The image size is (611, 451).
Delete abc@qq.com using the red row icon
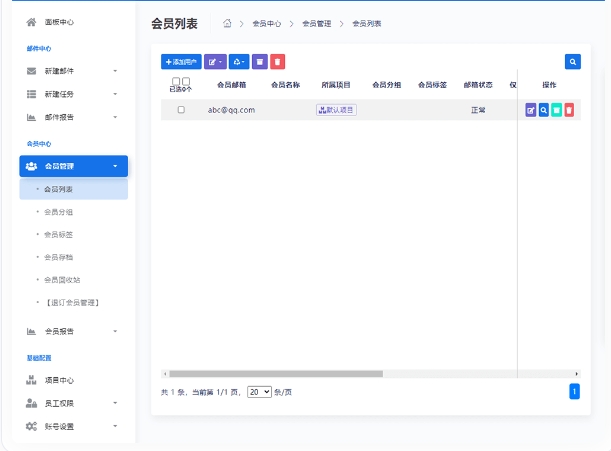click(x=569, y=110)
